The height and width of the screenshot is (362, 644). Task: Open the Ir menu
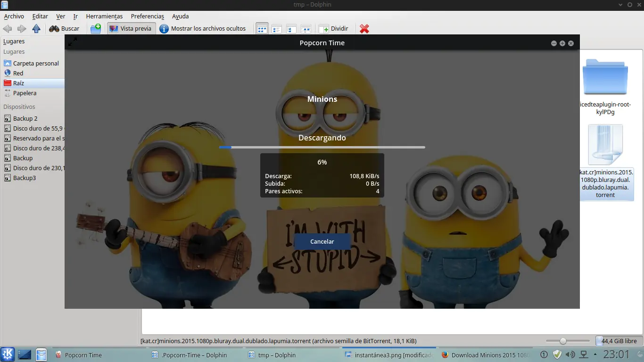pos(75,16)
